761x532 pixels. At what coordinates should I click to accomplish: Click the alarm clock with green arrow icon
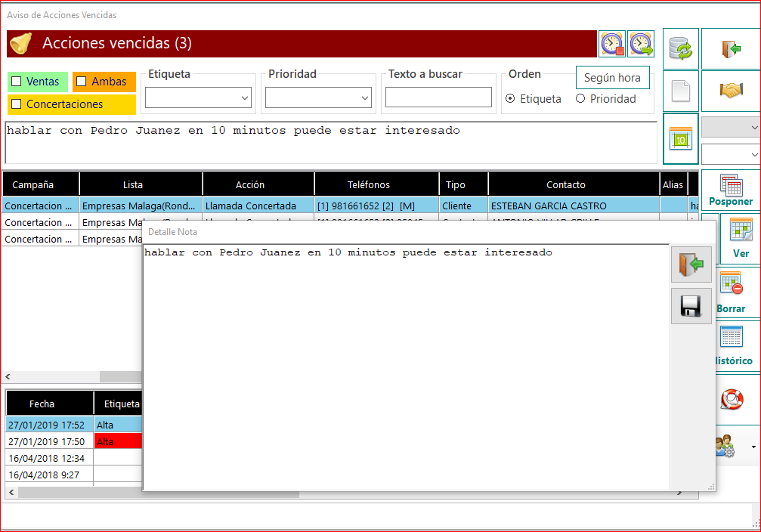pyautogui.click(x=641, y=44)
